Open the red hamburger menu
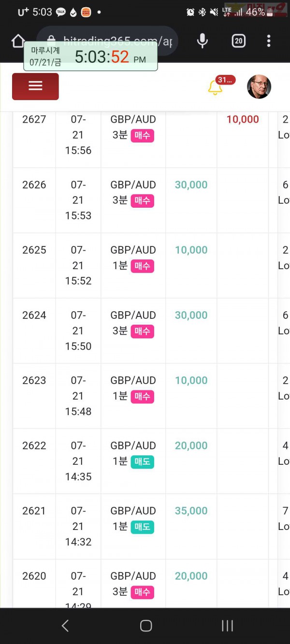The image size is (290, 644). click(35, 86)
